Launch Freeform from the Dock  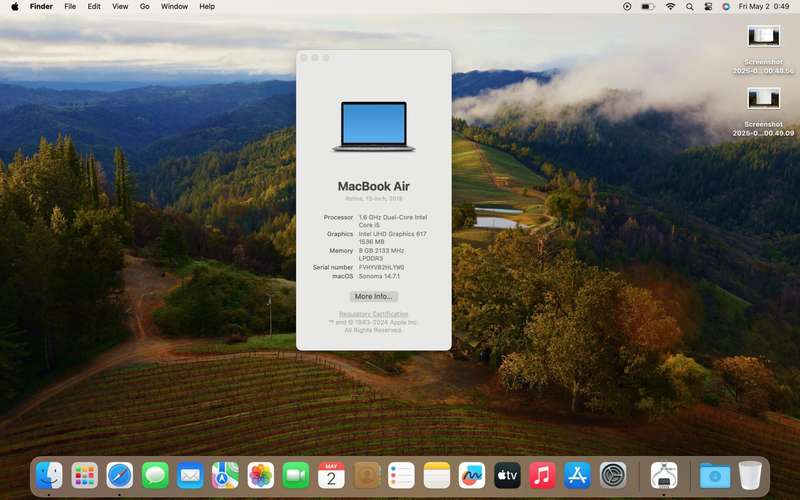coord(472,476)
